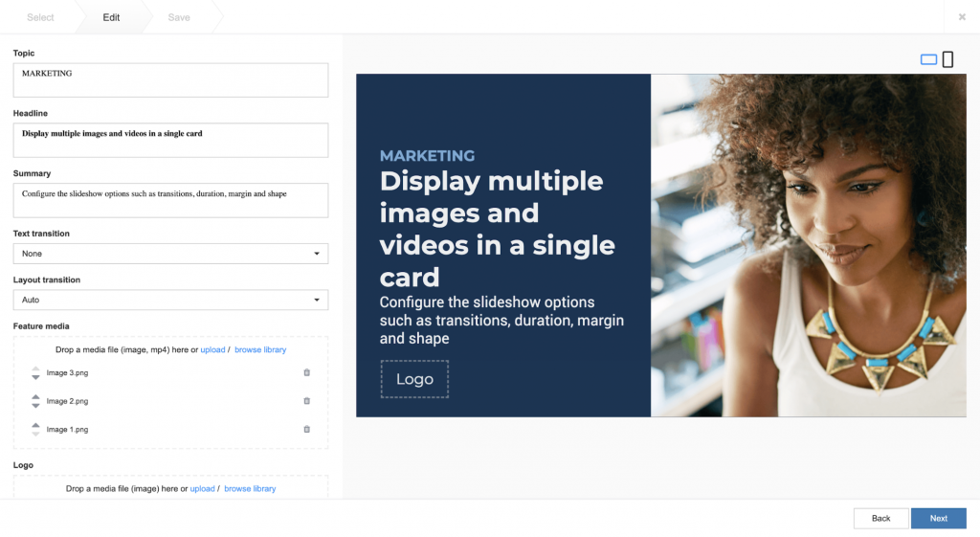Move Image 2.png up with arrow
Viewport: 980px width, 537px height.
click(35, 397)
